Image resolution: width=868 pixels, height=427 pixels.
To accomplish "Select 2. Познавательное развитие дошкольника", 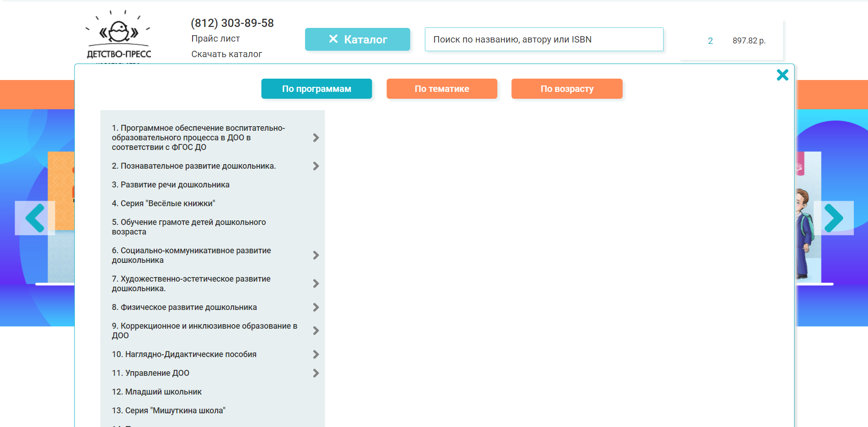I will coord(194,166).
